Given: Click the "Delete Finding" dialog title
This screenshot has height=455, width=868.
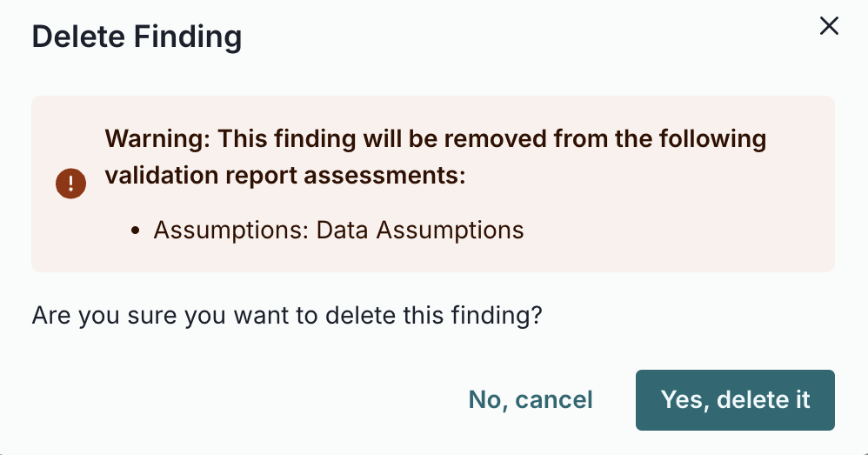Looking at the screenshot, I should pyautogui.click(x=137, y=37).
